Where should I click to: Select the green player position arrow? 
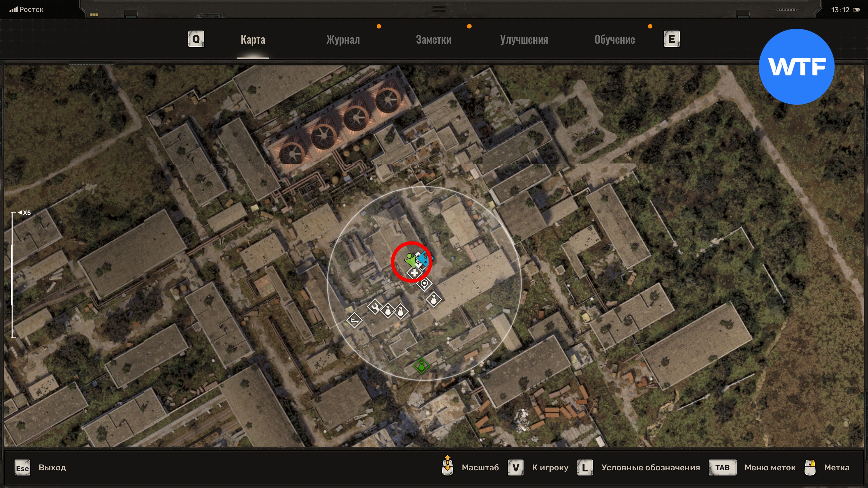coord(410,261)
